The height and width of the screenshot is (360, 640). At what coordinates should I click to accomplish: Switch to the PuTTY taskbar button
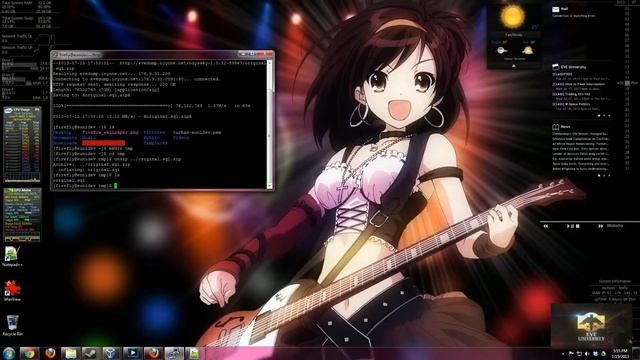coord(174,353)
